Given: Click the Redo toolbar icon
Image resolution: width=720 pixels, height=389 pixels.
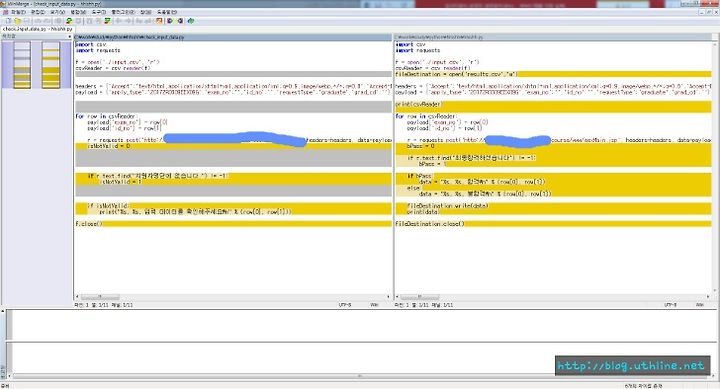Looking at the screenshot, I should [x=46, y=21].
